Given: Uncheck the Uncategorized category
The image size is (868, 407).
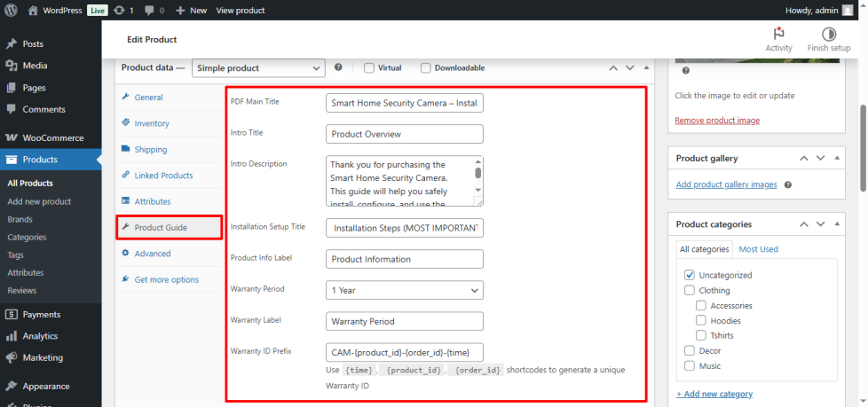Looking at the screenshot, I should point(690,276).
